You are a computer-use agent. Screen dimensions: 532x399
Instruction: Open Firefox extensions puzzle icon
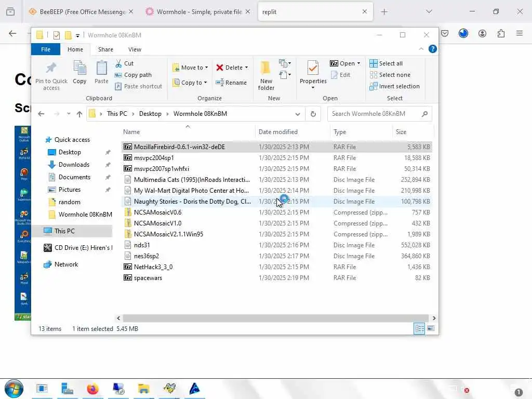[501, 33]
